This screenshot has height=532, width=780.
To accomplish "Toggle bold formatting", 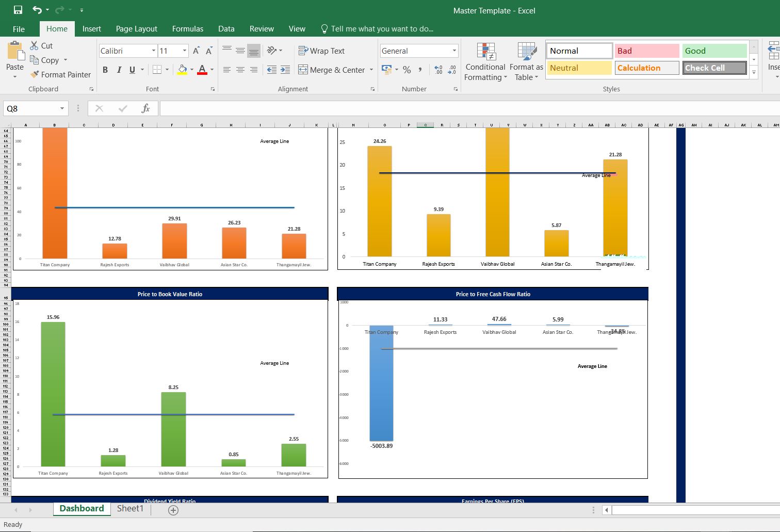I will click(x=105, y=70).
